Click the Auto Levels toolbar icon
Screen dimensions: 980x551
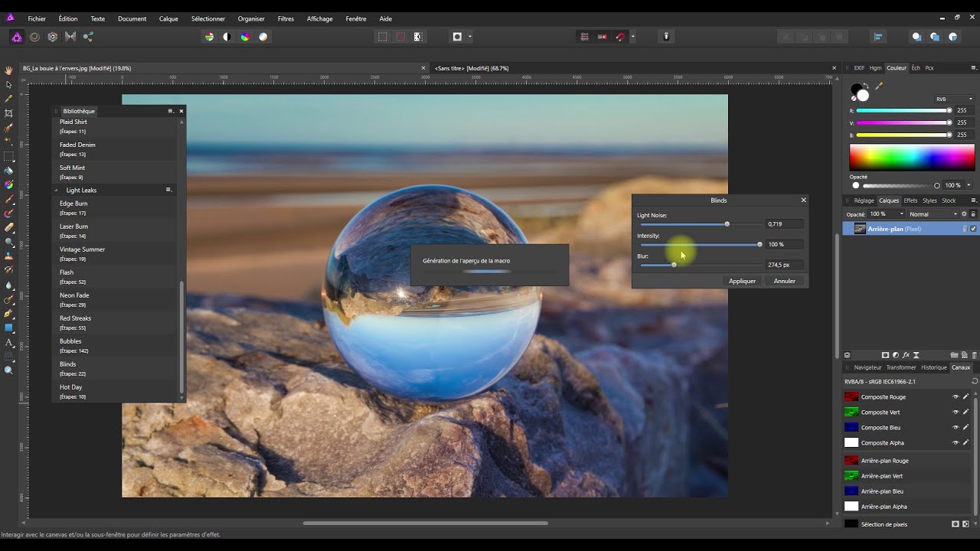point(209,37)
